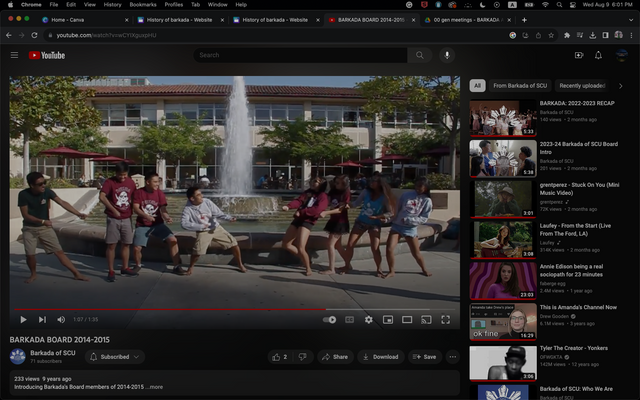This screenshot has height=400, width=640.
Task: Click the Create video icon
Action: tap(579, 56)
